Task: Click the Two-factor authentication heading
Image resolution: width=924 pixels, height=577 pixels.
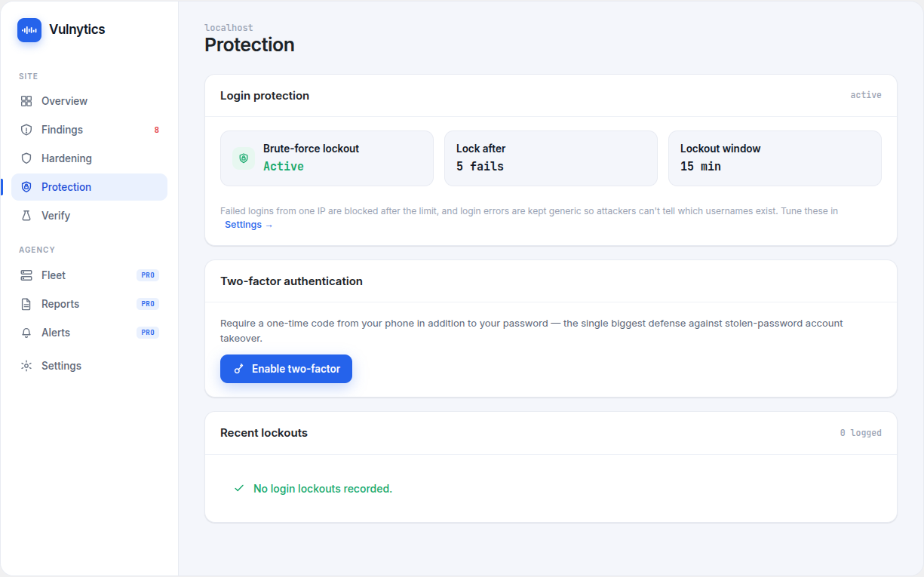Action: (291, 281)
